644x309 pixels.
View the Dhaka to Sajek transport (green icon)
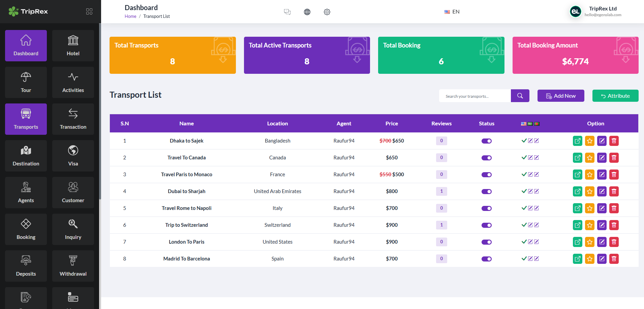(578, 141)
